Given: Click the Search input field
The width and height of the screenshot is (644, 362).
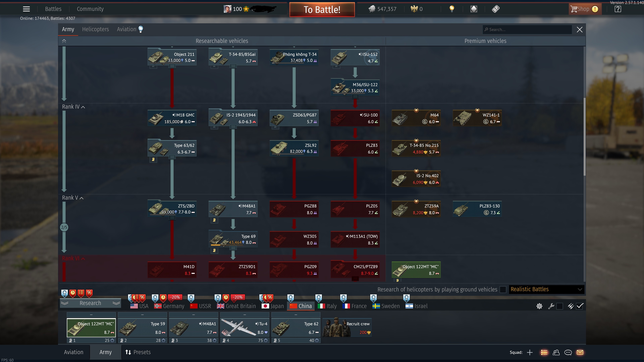Looking at the screenshot, I should 527,29.
